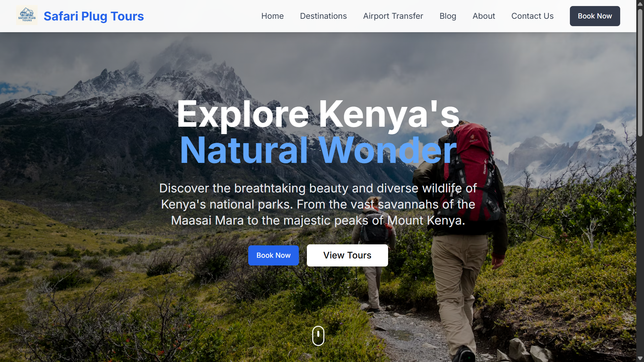
Task: Click the Explore Kenya's heading text
Action: coord(318,114)
